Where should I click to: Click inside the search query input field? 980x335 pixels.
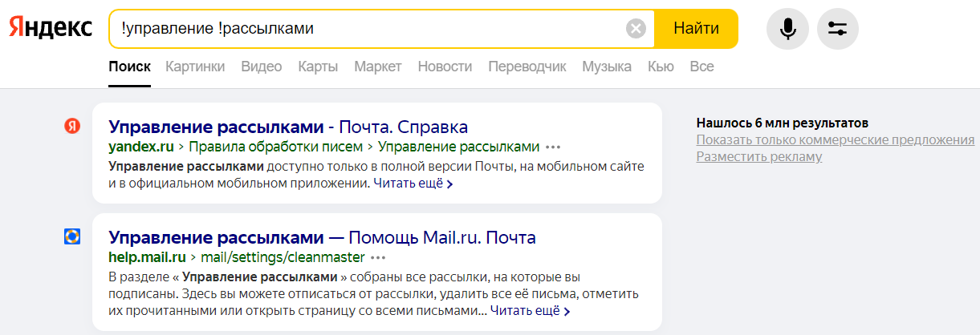point(369,29)
